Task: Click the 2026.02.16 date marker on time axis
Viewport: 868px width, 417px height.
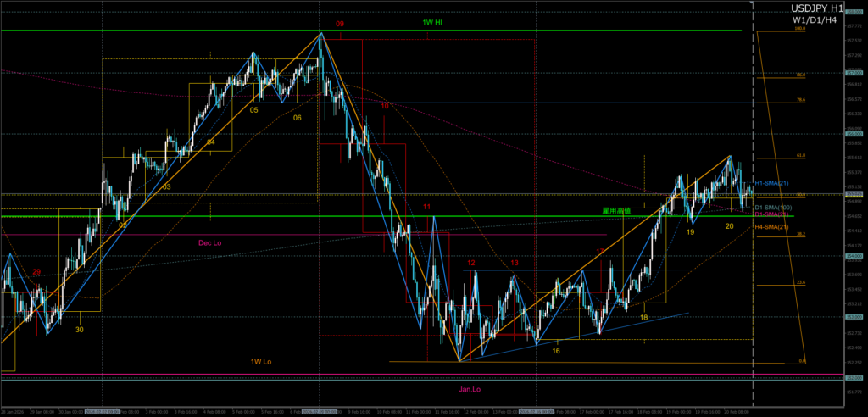Action: click(x=536, y=411)
